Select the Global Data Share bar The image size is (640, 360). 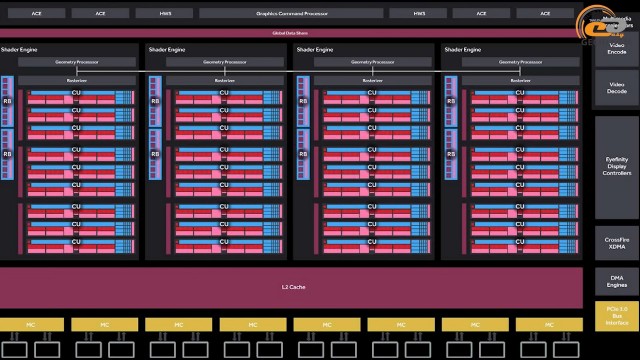click(290, 33)
